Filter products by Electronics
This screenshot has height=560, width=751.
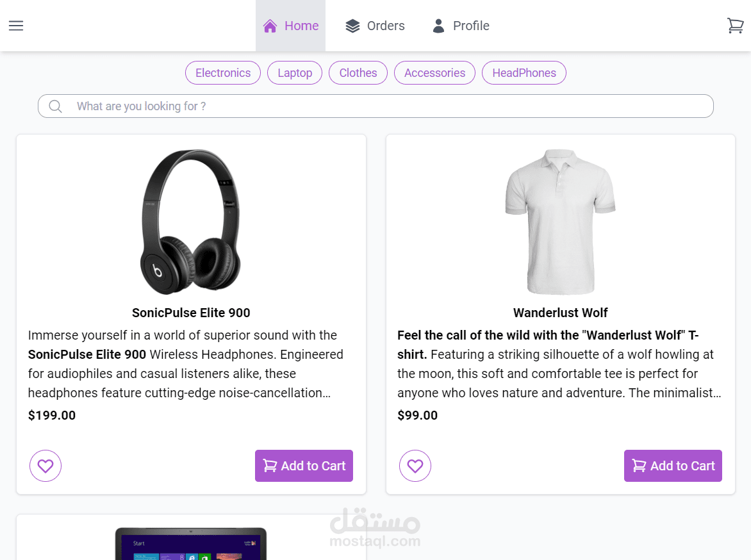click(x=222, y=72)
